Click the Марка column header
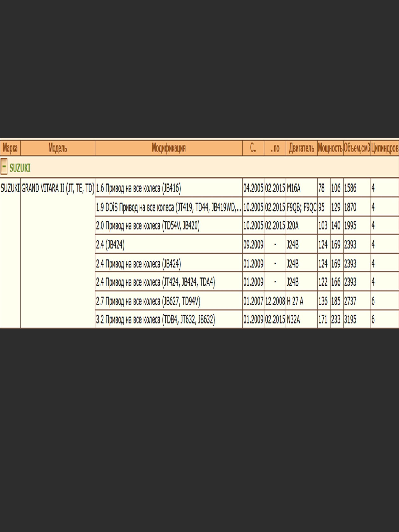 point(10,148)
